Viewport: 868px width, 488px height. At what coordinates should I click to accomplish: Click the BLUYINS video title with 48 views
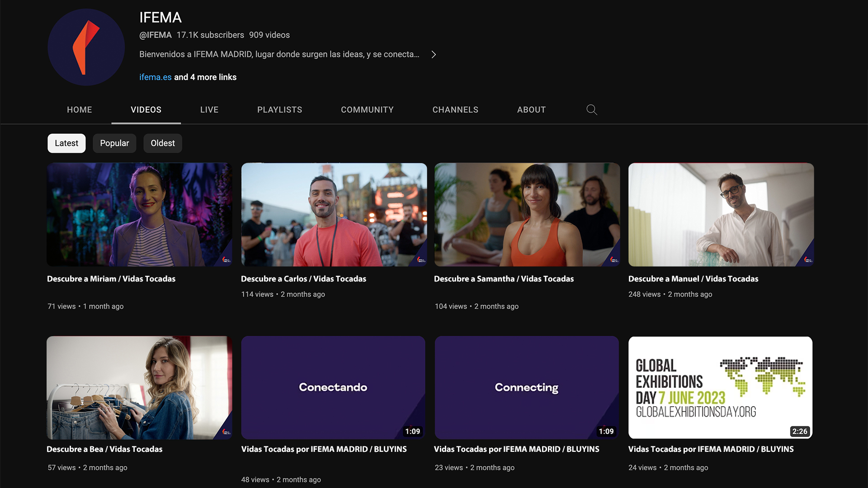coord(324,449)
